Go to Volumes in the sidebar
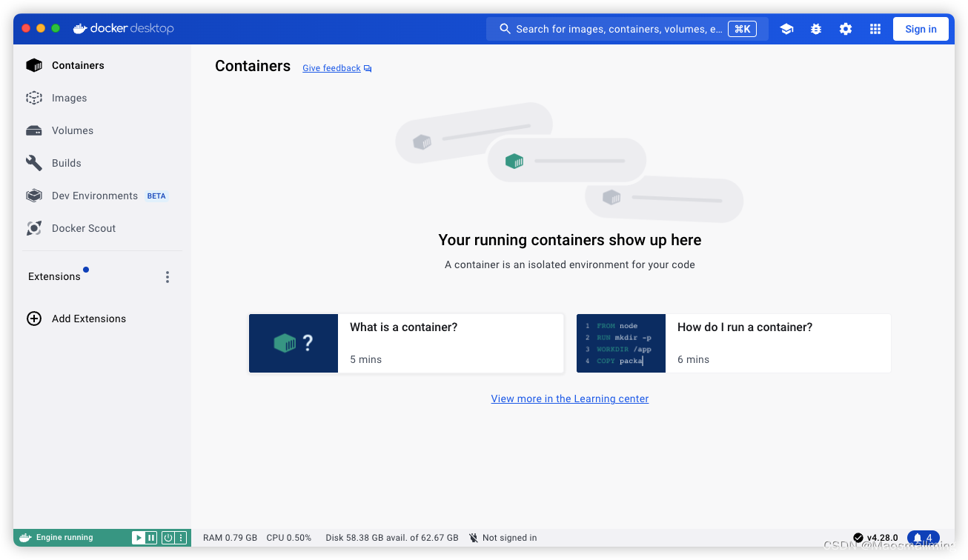The image size is (968, 560). (102, 130)
